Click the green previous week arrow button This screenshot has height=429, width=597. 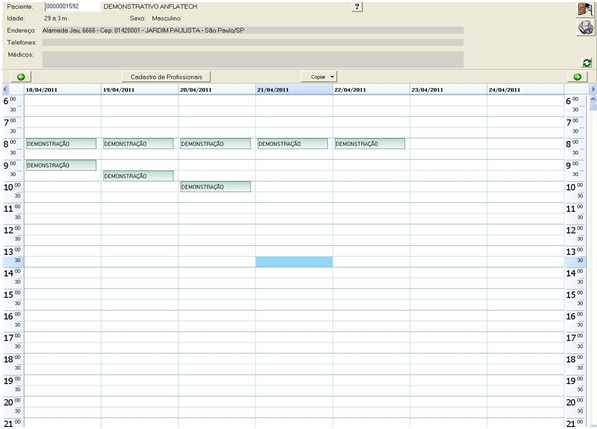click(x=21, y=77)
